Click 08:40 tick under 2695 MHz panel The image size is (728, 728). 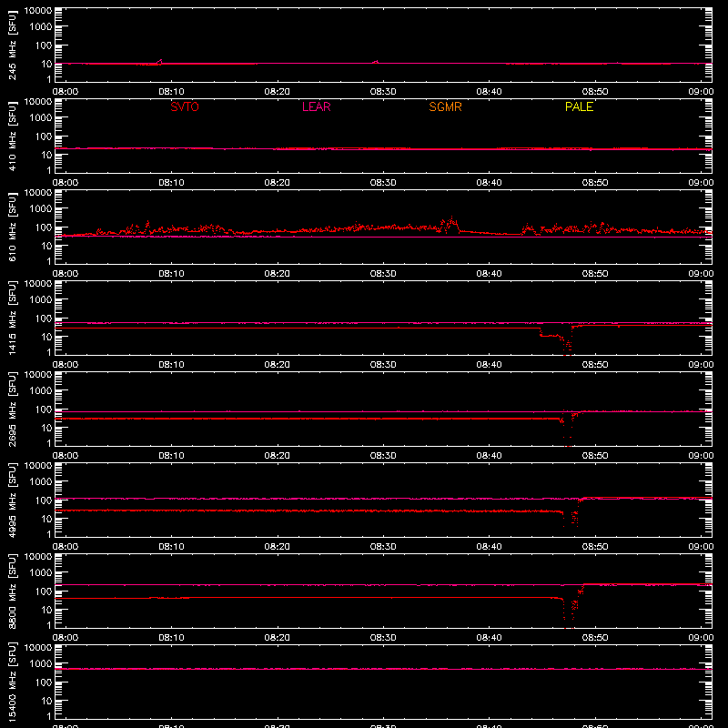tap(489, 456)
